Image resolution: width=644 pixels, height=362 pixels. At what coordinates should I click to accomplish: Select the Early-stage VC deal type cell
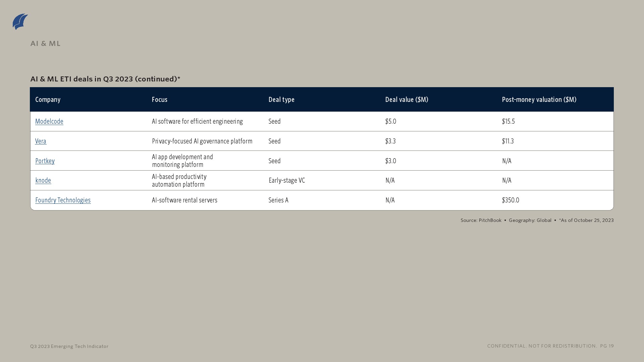(287, 180)
